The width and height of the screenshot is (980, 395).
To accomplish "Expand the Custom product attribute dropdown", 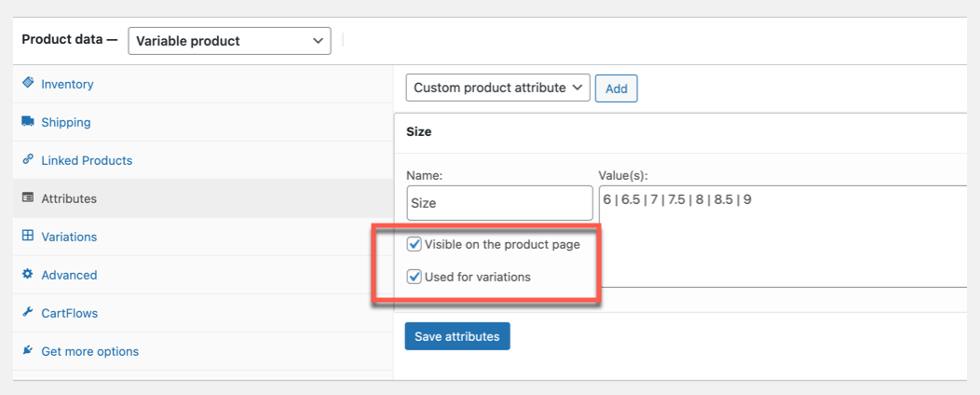I will [x=497, y=88].
